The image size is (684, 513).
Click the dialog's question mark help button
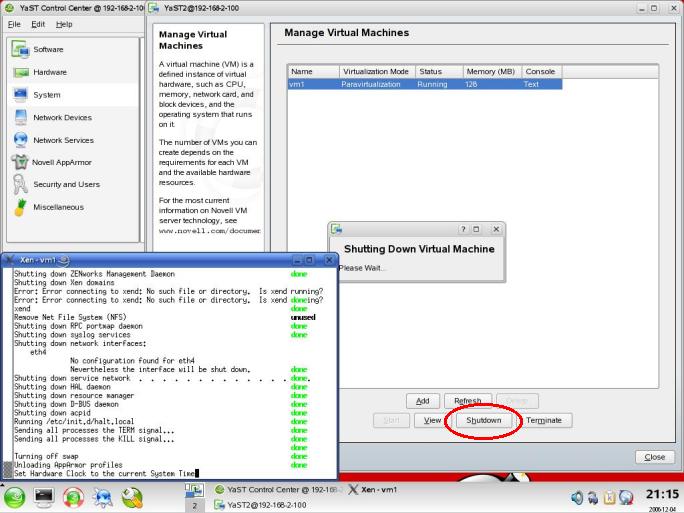[463, 229]
